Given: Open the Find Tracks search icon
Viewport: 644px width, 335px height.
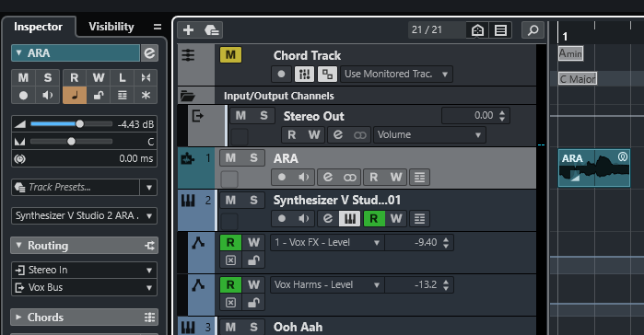Looking at the screenshot, I should pyautogui.click(x=533, y=30).
